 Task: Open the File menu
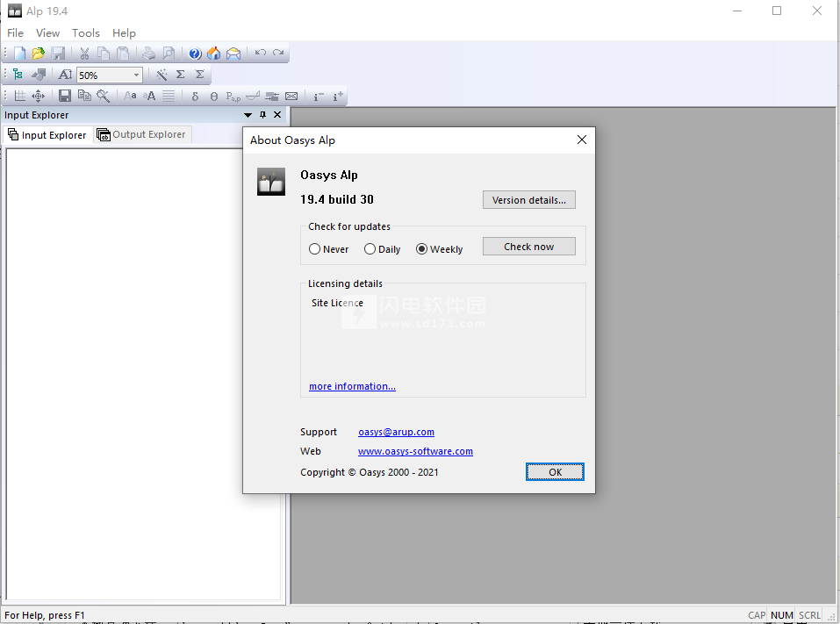[15, 32]
